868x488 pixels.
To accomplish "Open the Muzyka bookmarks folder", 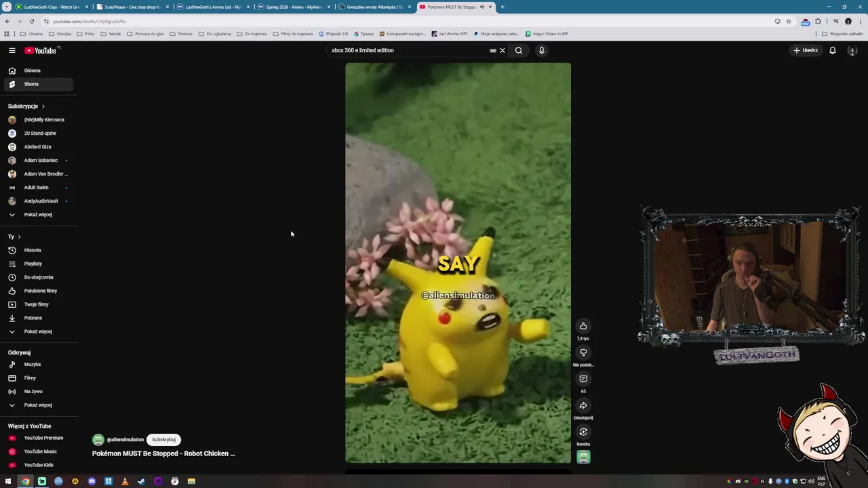I will click(60, 34).
